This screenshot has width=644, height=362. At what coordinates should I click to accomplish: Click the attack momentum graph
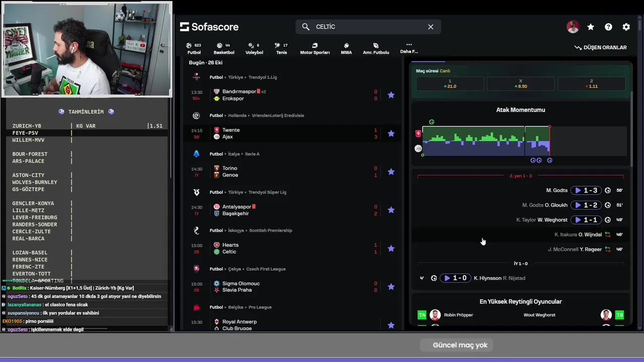524,141
